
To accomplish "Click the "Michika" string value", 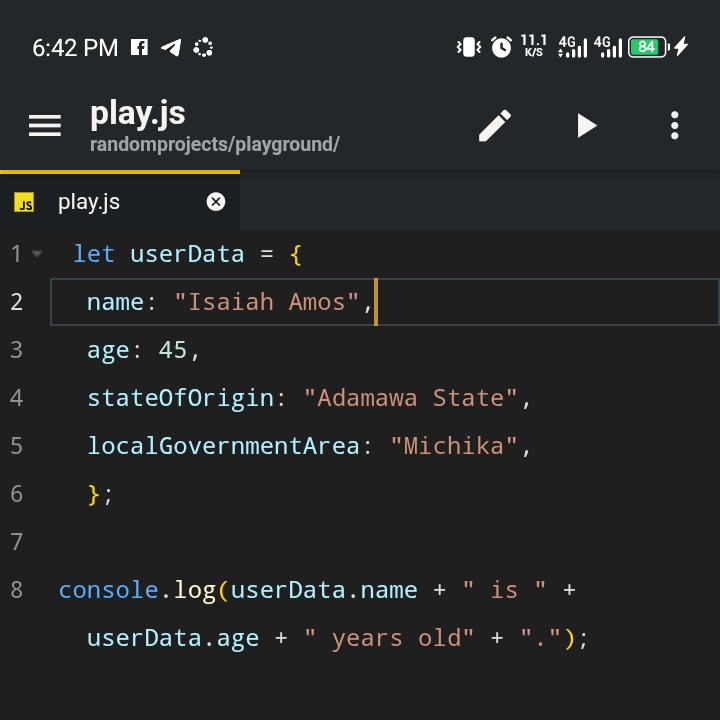I will coord(454,446).
